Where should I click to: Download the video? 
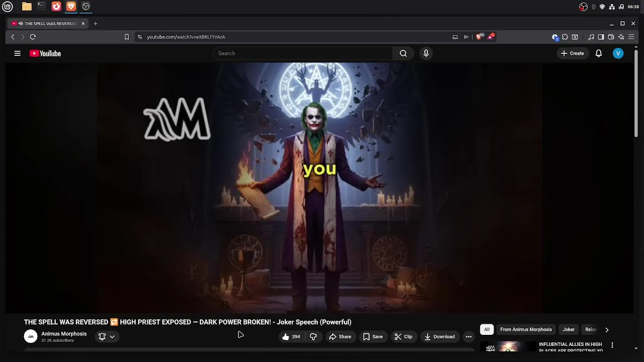point(439,337)
